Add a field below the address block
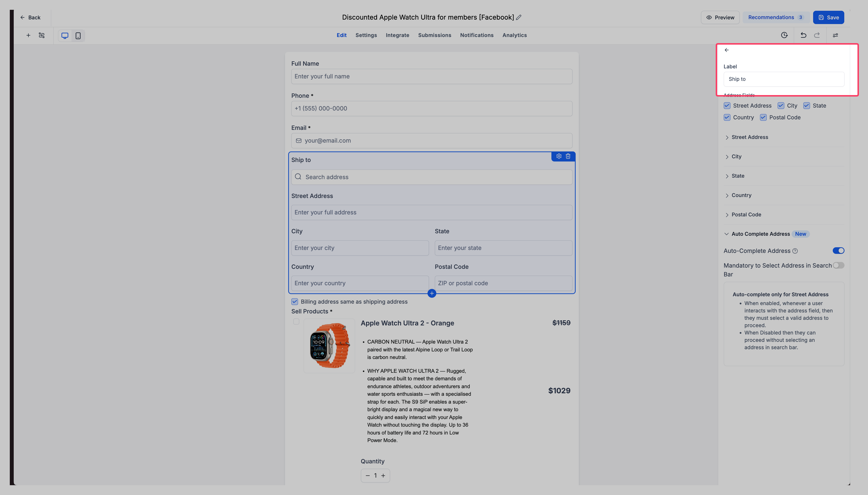Screen dimensions: 868x495 click(432, 293)
